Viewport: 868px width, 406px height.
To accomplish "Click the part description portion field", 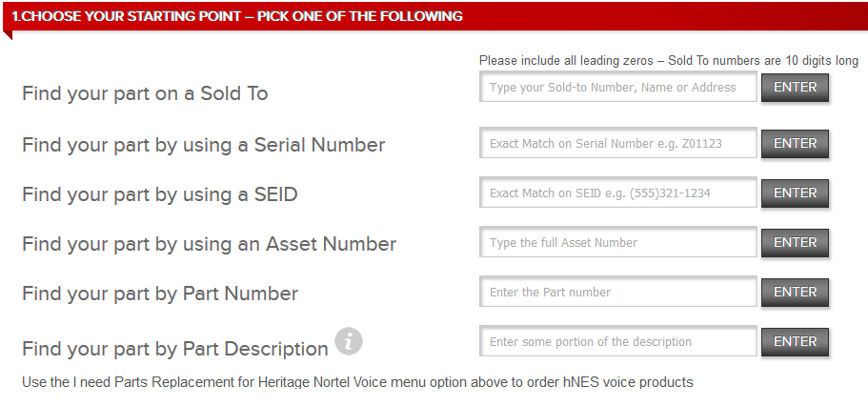I will [x=618, y=341].
